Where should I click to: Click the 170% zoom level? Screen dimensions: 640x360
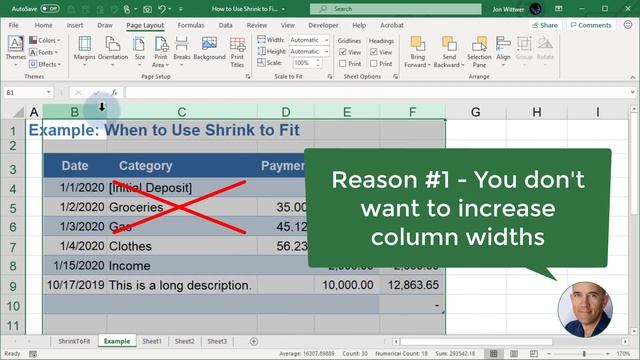[x=623, y=353]
